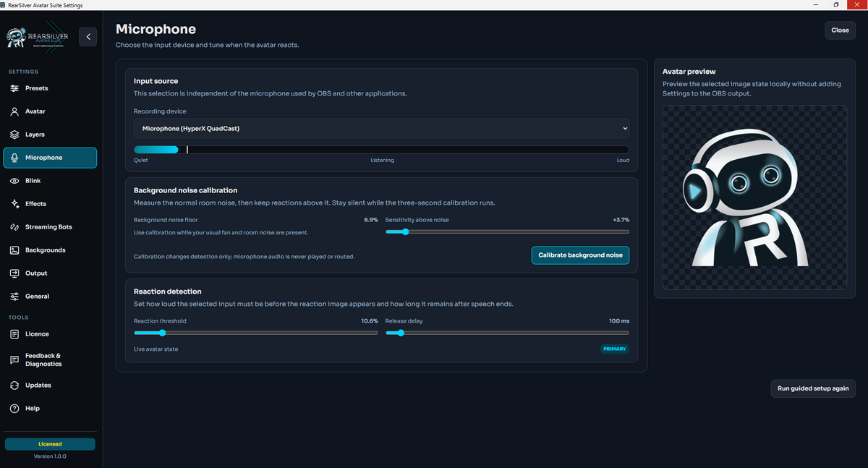Open the Effects sparkle icon
868x468 pixels.
pyautogui.click(x=14, y=204)
